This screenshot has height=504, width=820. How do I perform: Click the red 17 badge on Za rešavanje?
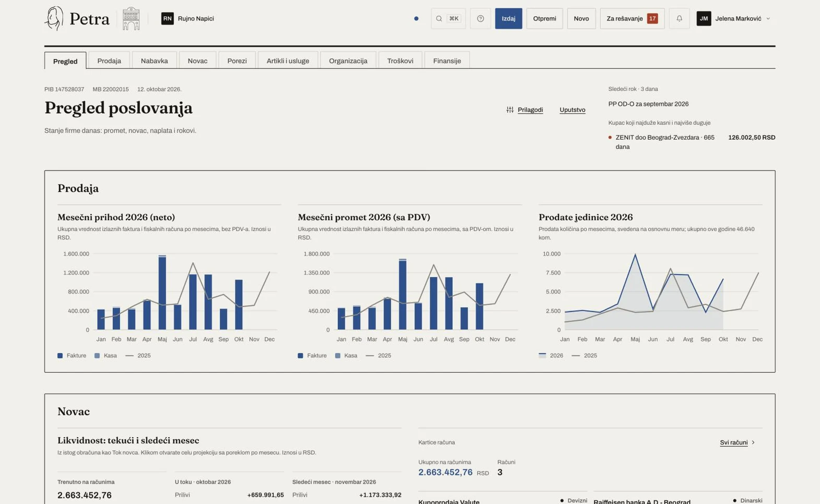click(x=652, y=18)
